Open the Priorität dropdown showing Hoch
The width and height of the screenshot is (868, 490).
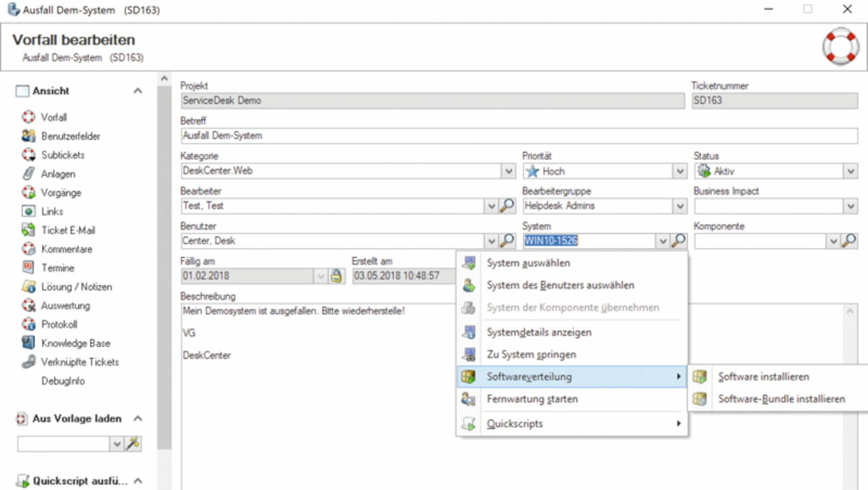[x=680, y=171]
